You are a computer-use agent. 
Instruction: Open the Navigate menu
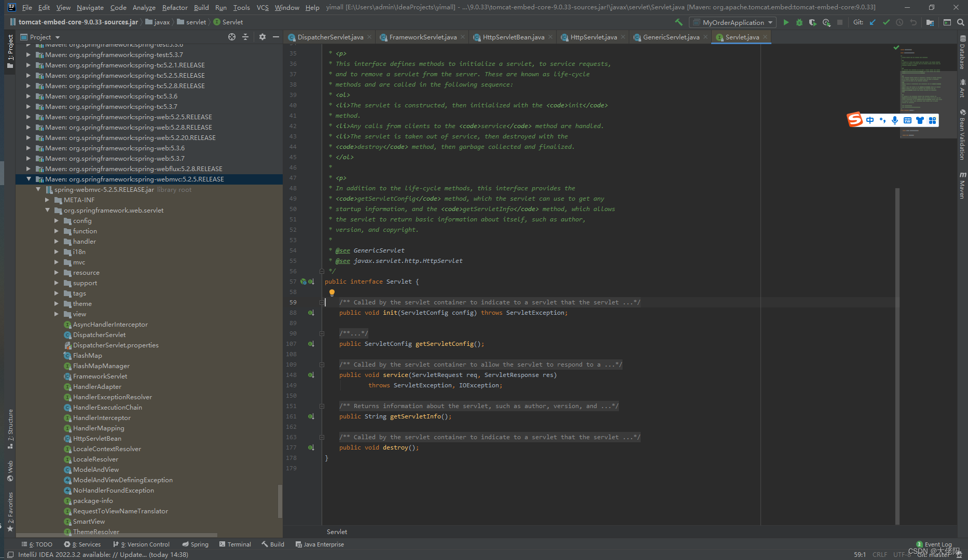90,7
